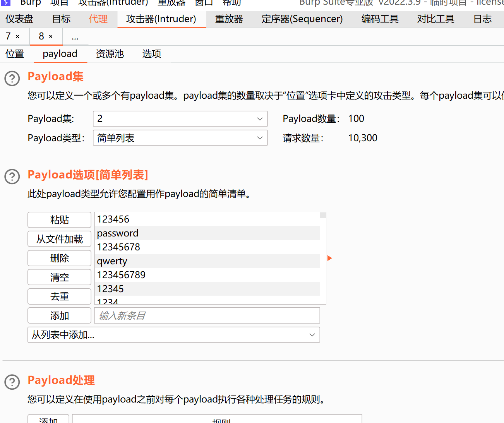This screenshot has height=423, width=504.
Task: Select list entry 12345
Action: pos(207,289)
